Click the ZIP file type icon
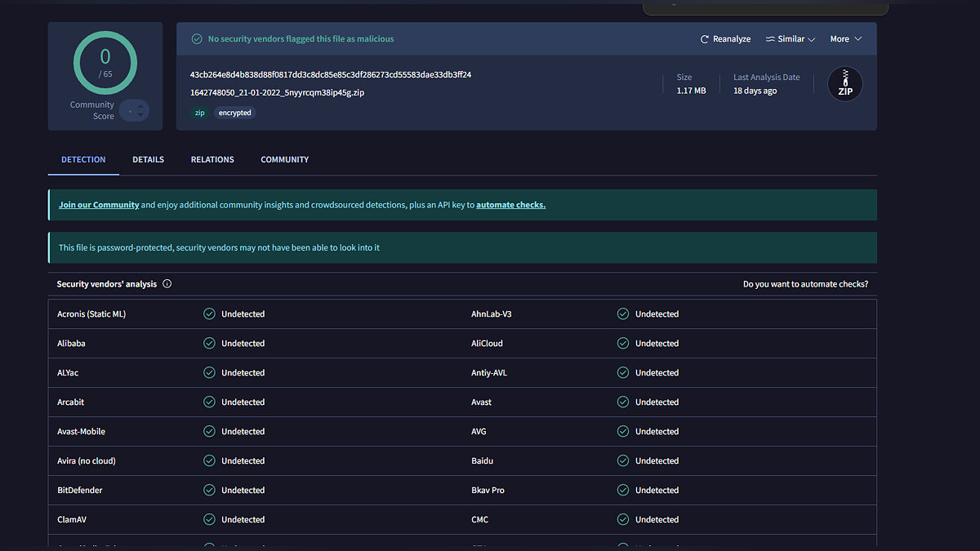The image size is (980, 551). pyautogui.click(x=844, y=84)
